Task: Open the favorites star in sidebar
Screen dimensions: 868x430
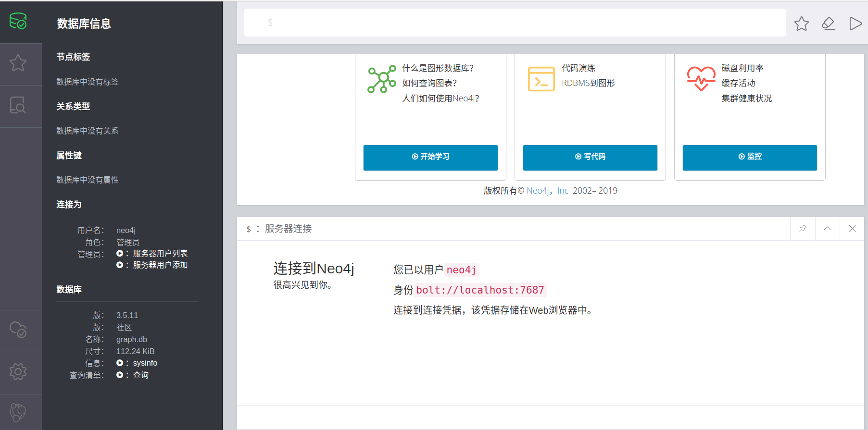Action: tap(18, 63)
